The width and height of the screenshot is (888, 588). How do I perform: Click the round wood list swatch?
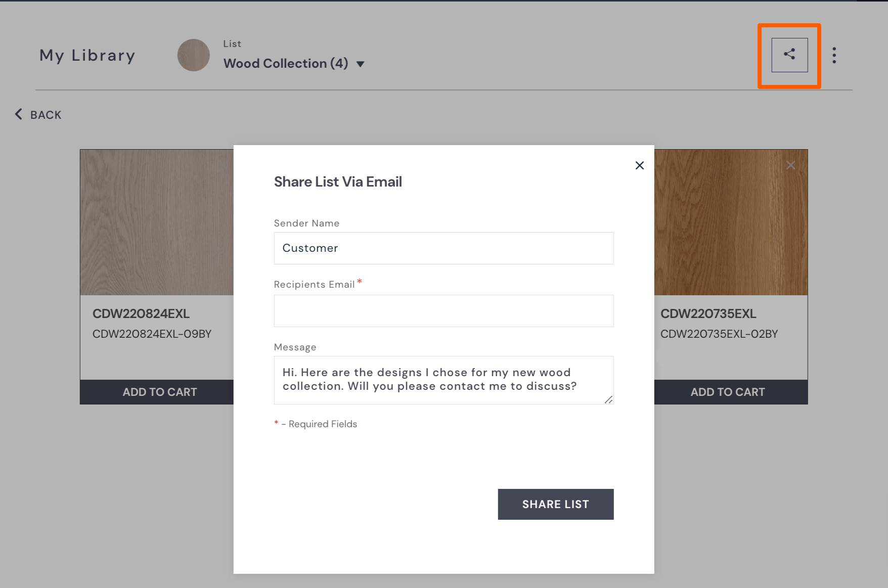(193, 55)
